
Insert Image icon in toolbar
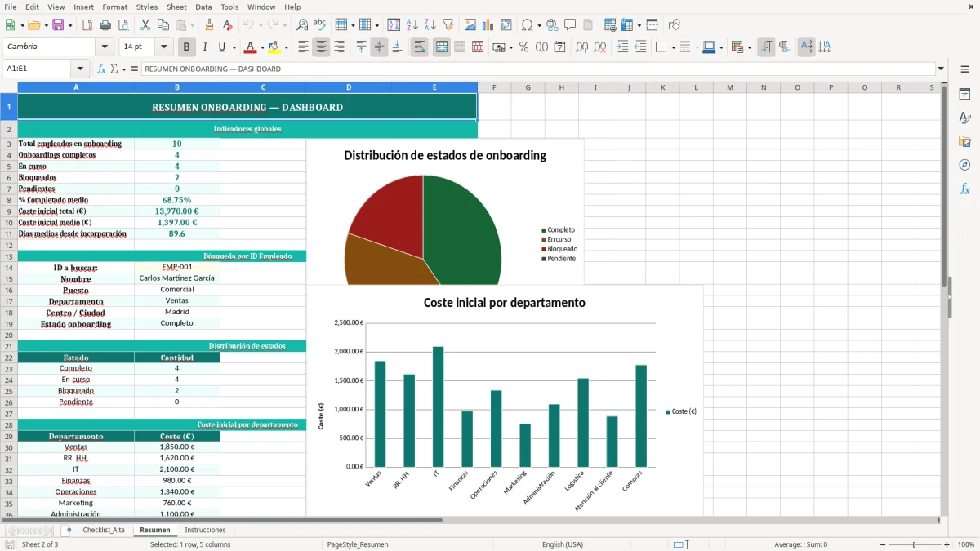point(470,25)
